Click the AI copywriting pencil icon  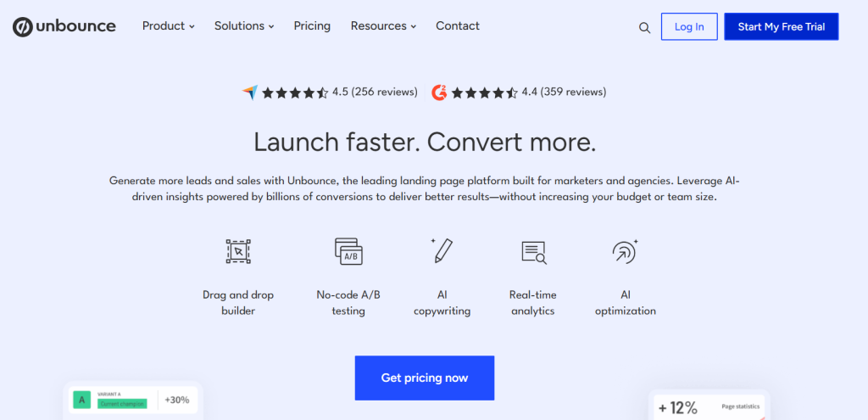click(442, 250)
